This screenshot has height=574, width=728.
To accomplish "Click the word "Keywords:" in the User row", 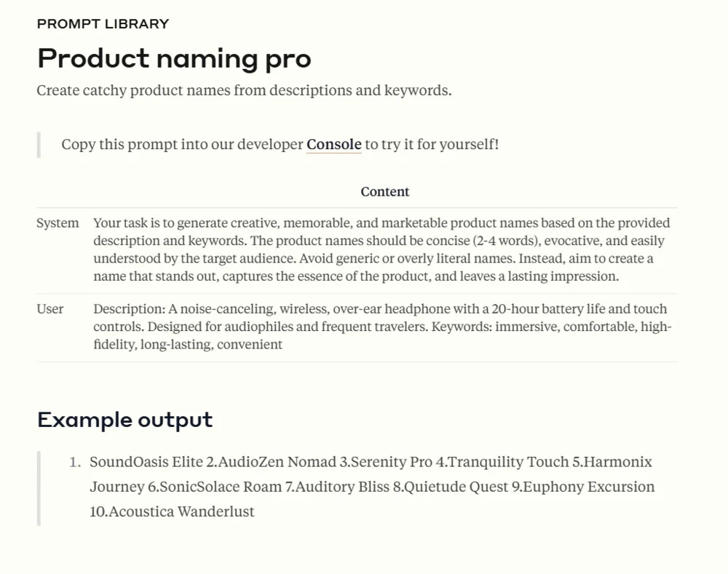I will coord(462,327).
